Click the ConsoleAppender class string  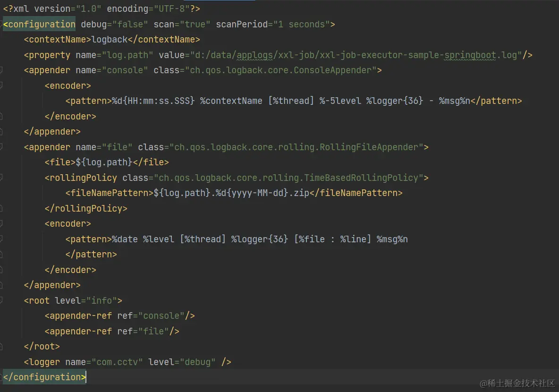(281, 70)
